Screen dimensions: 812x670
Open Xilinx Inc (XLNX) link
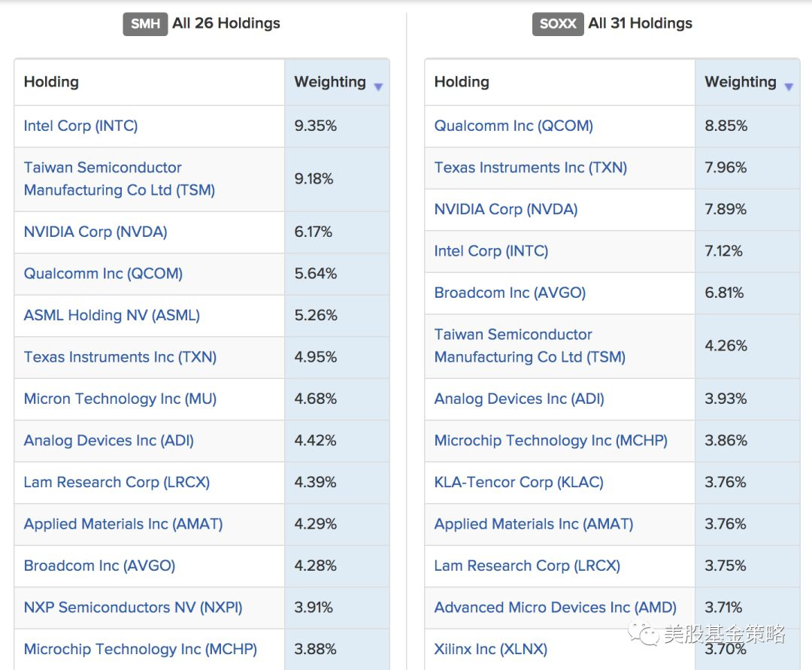pos(490,649)
